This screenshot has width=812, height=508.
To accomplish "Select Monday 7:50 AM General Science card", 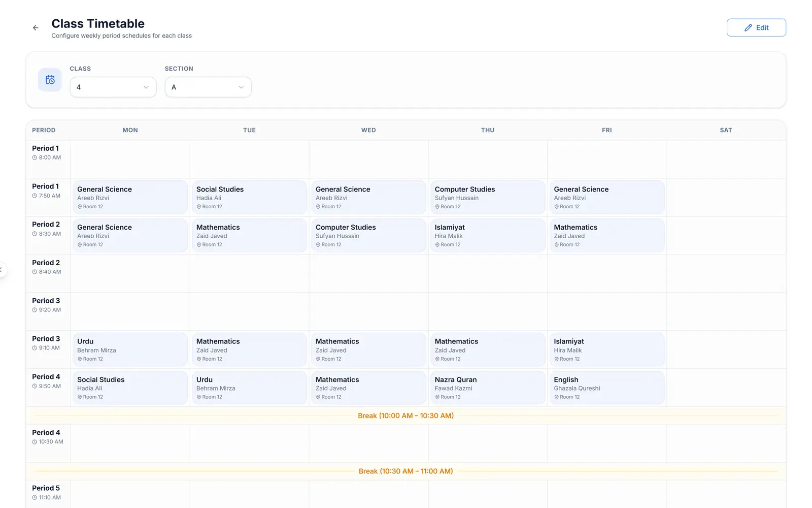I will (x=130, y=198).
